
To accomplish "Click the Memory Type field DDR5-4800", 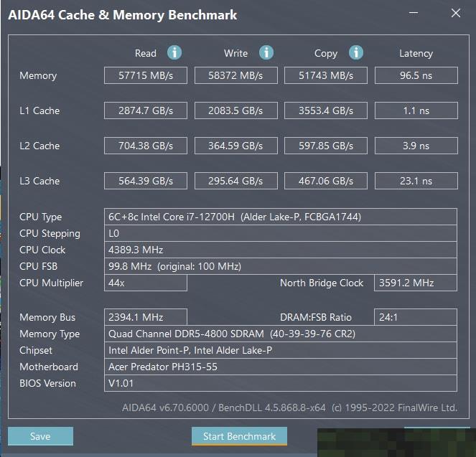I will pyautogui.click(x=281, y=334).
